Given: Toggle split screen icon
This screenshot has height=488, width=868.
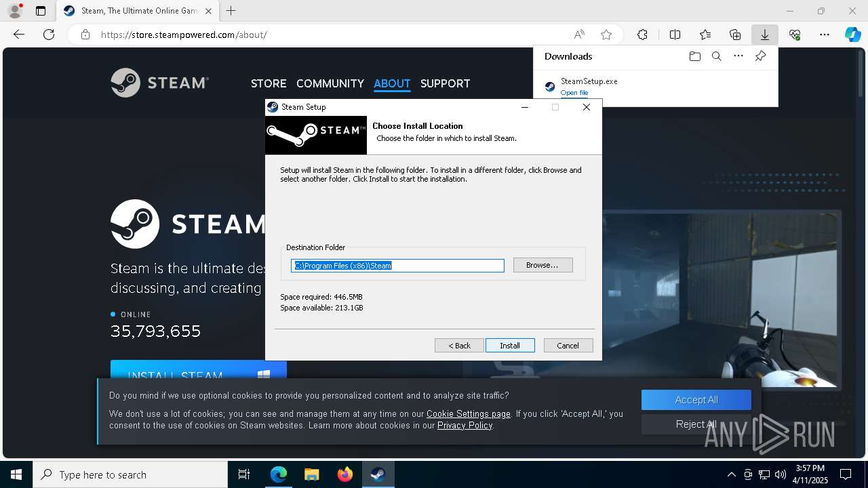Looking at the screenshot, I should coord(675,35).
